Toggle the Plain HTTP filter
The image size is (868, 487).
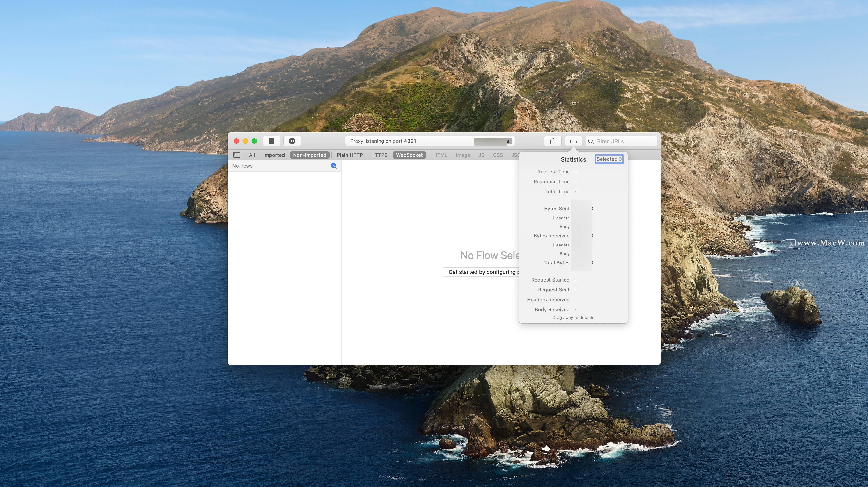click(350, 155)
